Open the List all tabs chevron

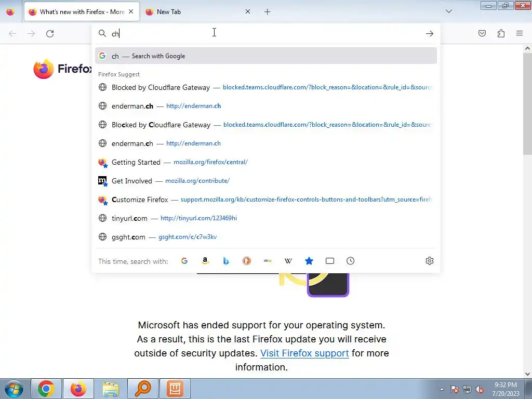449,11
